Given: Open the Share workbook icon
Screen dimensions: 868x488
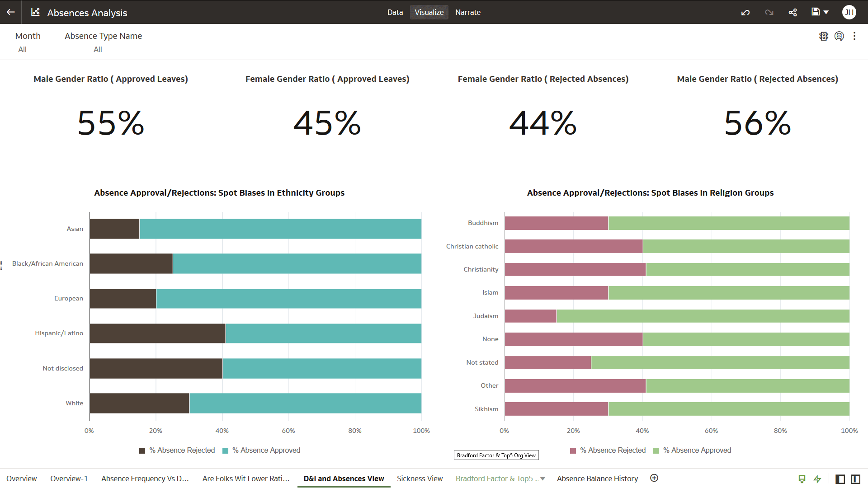Looking at the screenshot, I should pos(792,12).
